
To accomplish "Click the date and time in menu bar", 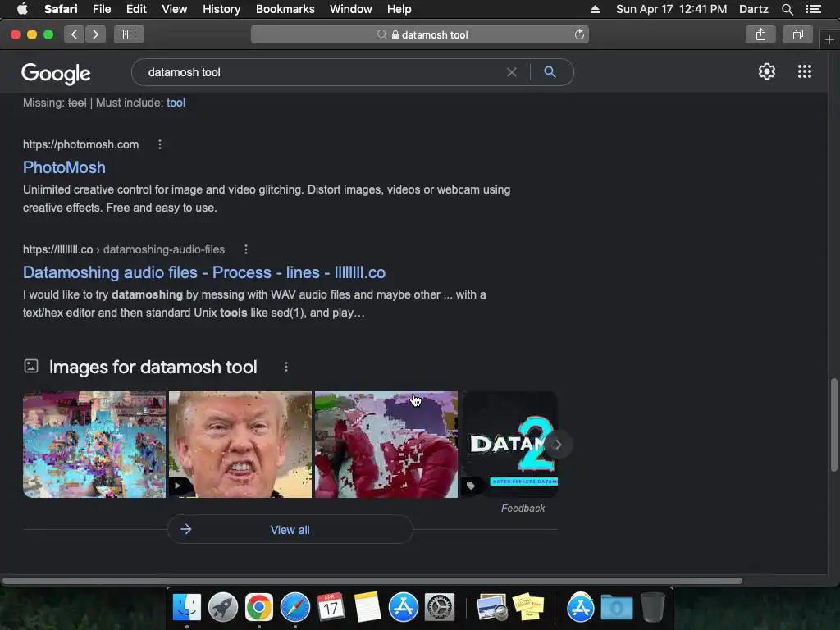I will (x=671, y=9).
